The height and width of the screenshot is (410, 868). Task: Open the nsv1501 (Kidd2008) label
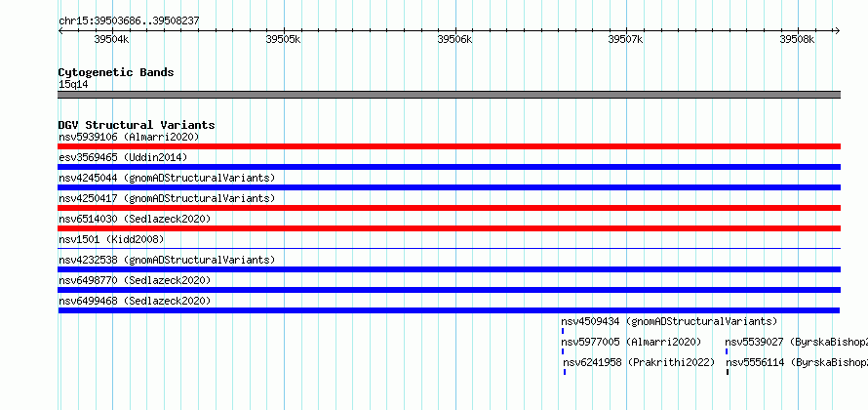[111, 239]
